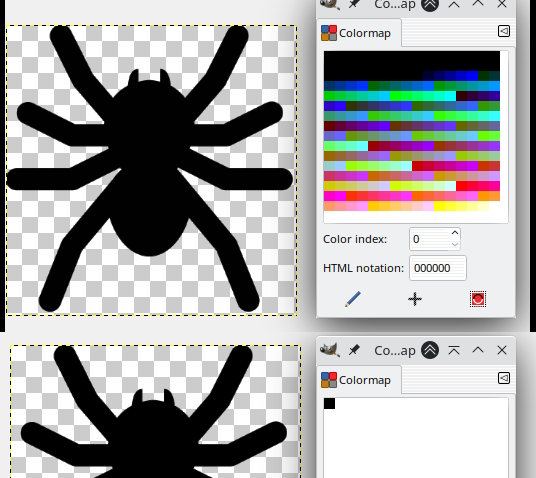Close the lower Colormap dialog window
The image size is (536, 478).
(x=502, y=350)
